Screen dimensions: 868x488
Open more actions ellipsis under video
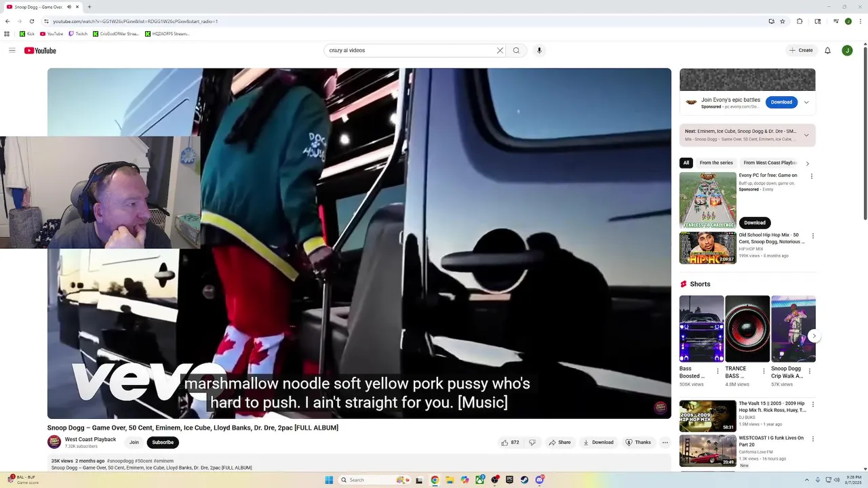pyautogui.click(x=665, y=443)
